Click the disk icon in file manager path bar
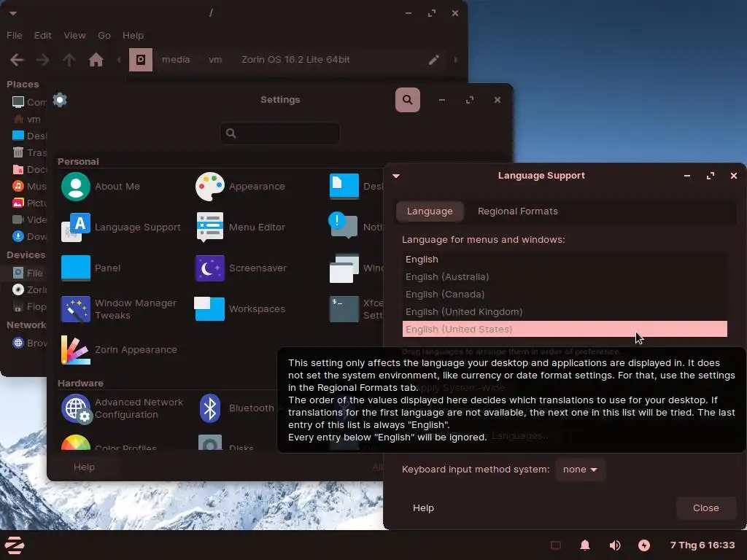This screenshot has height=560, width=747. tap(141, 60)
